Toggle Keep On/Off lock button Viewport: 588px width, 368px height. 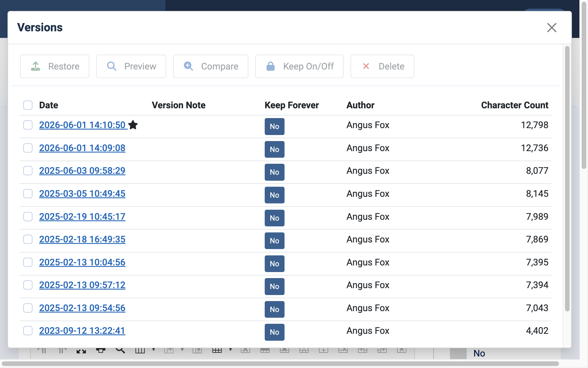(299, 66)
